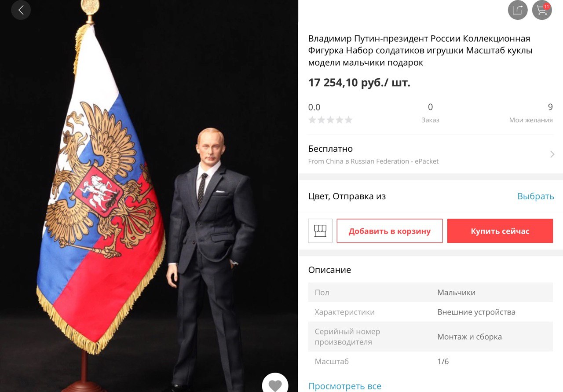Open the Бесплатно shipping row
This screenshot has width=563, height=392.
click(431, 154)
